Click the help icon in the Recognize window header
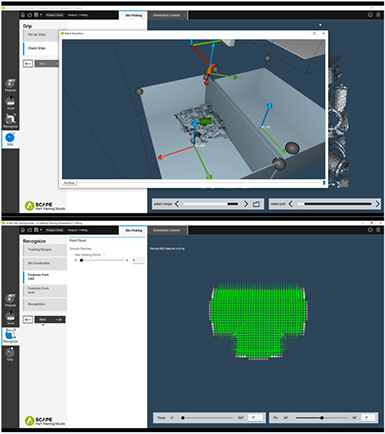The image size is (385, 434). coord(370,230)
